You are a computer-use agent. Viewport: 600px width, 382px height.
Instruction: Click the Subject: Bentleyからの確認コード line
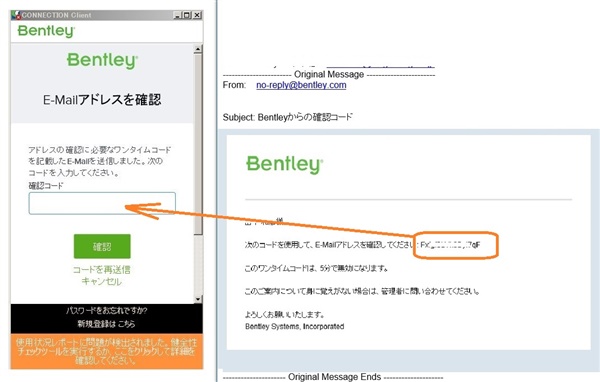coord(287,117)
